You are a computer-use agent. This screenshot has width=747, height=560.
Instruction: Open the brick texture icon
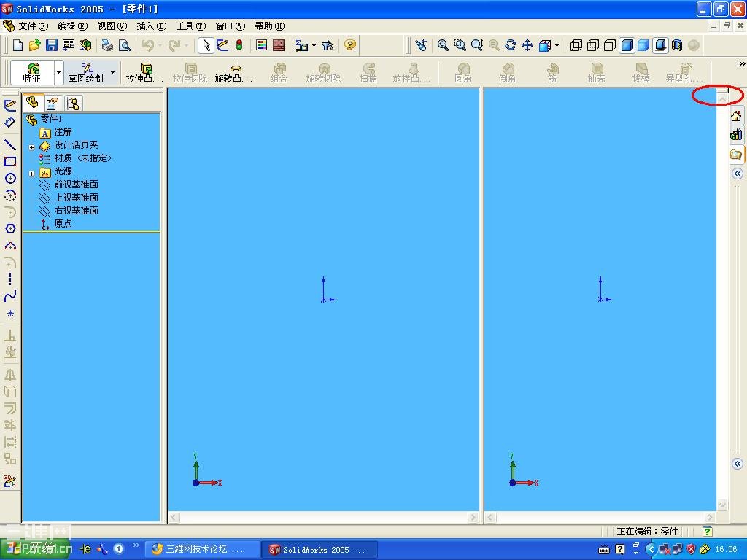click(x=279, y=45)
